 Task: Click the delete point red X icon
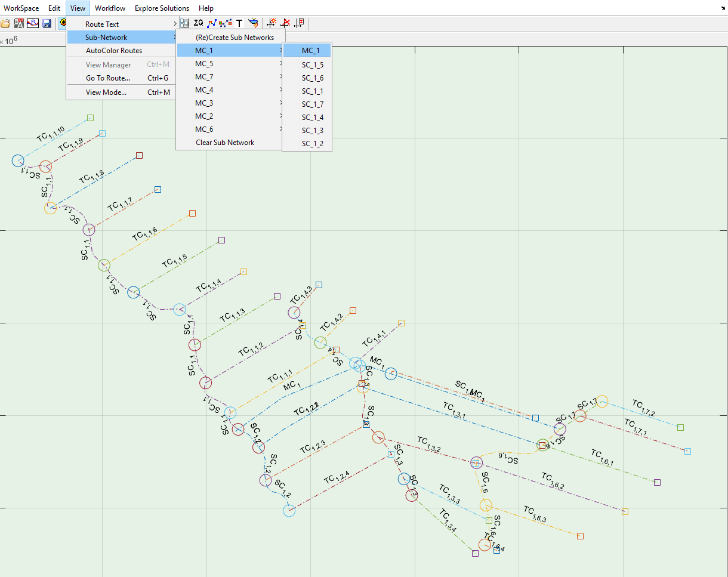[286, 23]
